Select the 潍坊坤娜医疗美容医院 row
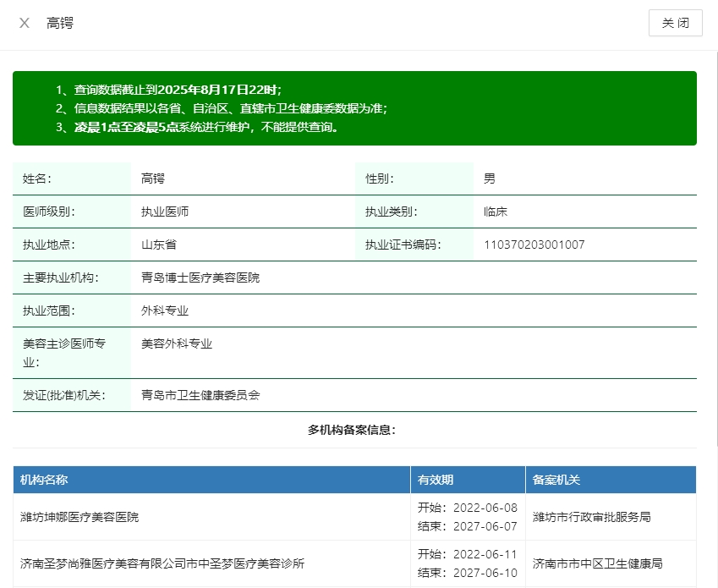Viewport: 718px width, 588px height. click(79, 517)
